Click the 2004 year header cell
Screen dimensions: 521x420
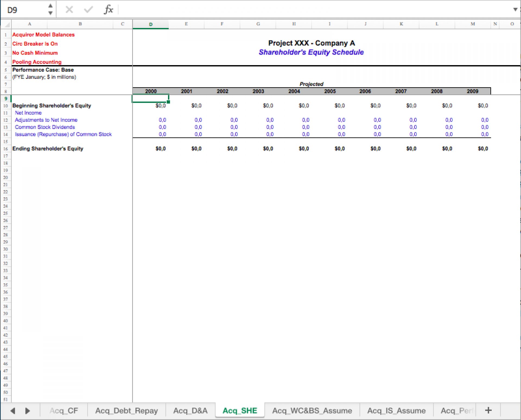pyautogui.click(x=294, y=91)
